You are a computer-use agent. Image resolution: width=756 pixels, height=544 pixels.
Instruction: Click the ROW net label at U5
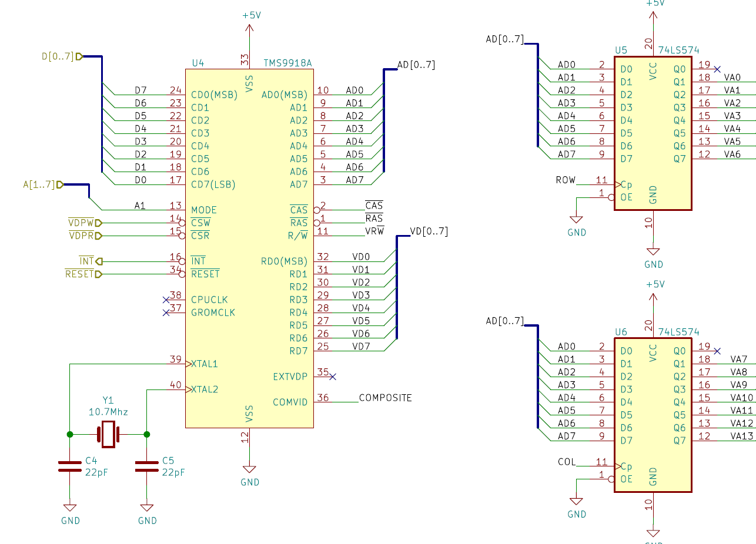[566, 180]
